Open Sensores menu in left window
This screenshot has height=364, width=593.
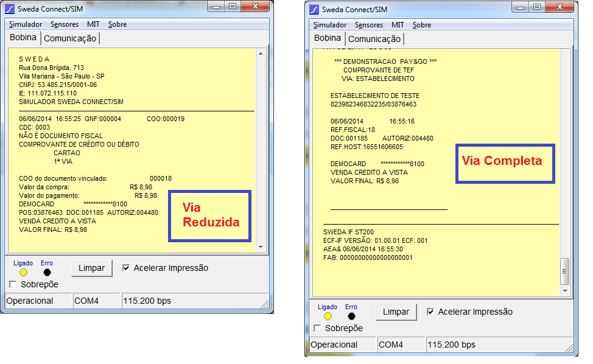65,24
